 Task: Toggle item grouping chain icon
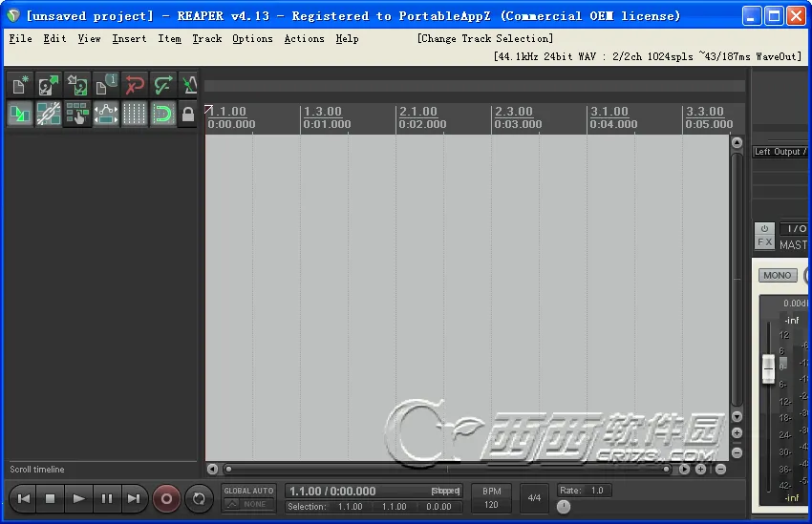point(49,114)
